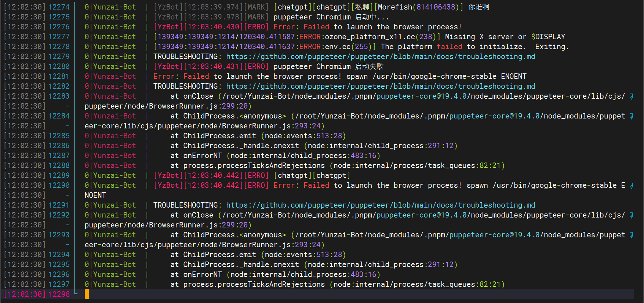Click the orange block cursor on line 12298
Image resolution: width=644 pixels, height=303 pixels.
coord(87,294)
